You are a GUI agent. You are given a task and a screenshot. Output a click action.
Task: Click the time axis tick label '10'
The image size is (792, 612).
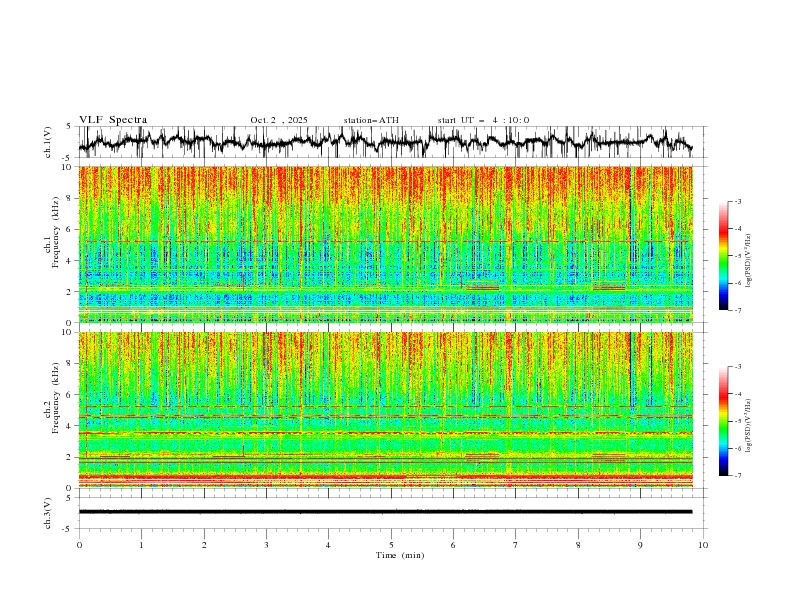[x=703, y=545]
